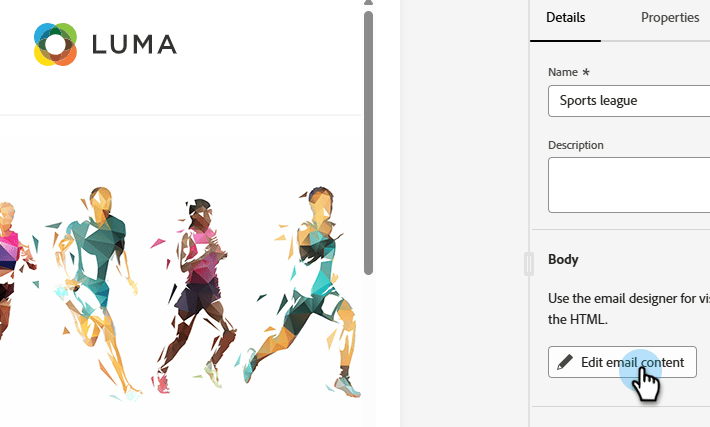
Task: Click into the Name field 'Sports league'
Action: 629,101
